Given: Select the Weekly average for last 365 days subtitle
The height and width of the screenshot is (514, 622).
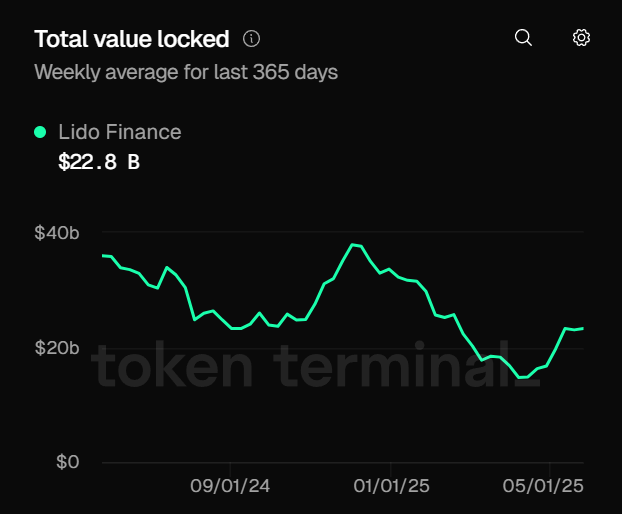Looking at the screenshot, I should point(186,72).
